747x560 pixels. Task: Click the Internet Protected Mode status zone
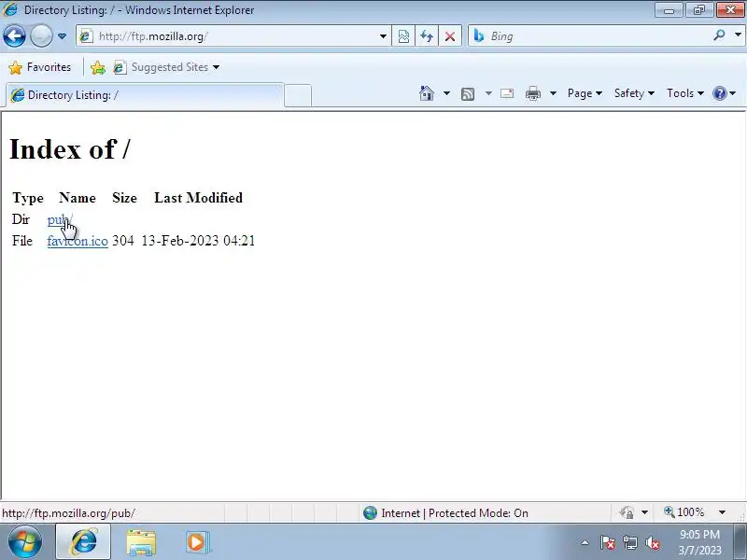click(445, 512)
